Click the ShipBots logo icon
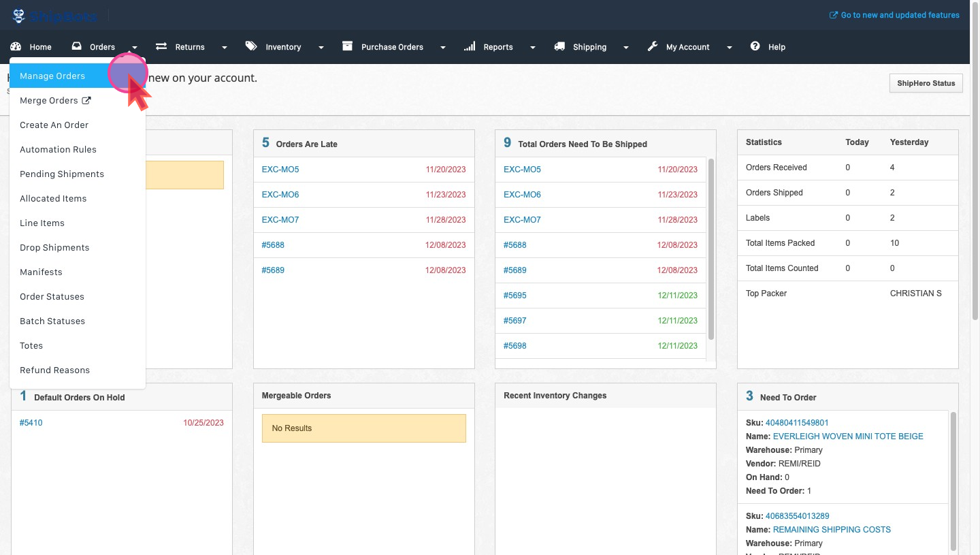This screenshot has height=555, width=980. 19,15
